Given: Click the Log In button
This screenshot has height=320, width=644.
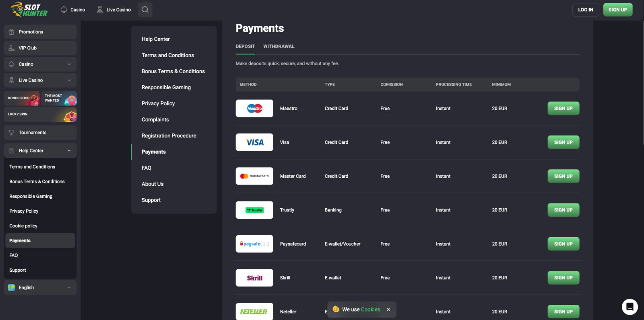Looking at the screenshot, I should point(586,10).
